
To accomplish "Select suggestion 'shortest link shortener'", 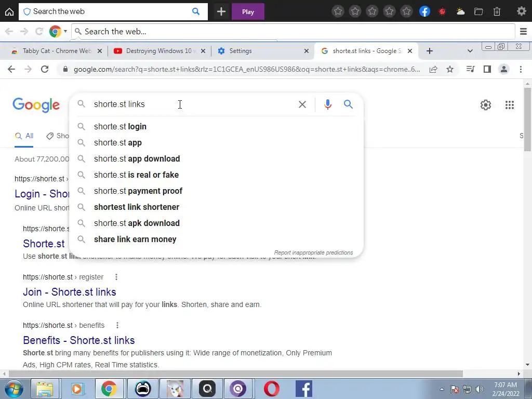I will click(x=216, y=207).
